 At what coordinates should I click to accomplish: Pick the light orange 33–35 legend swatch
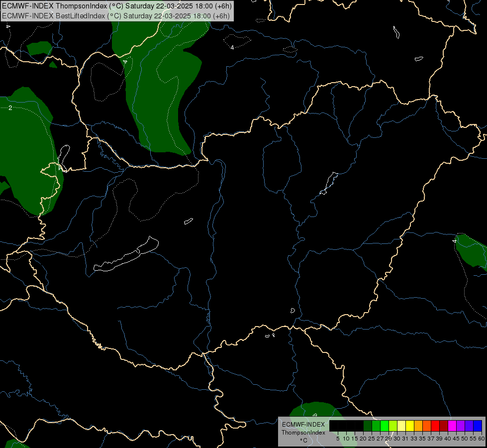tap(418, 426)
